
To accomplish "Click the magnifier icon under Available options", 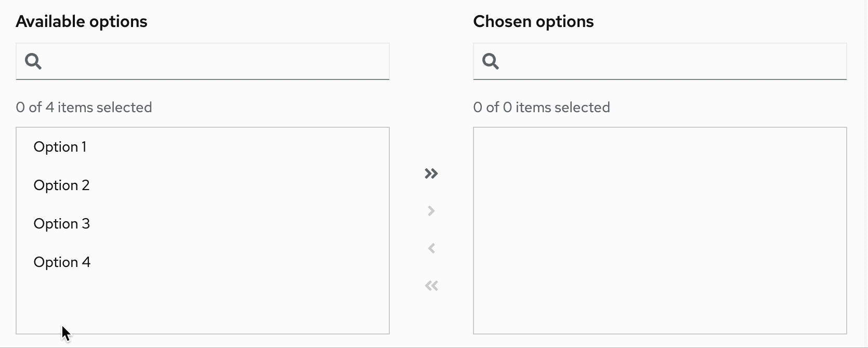I will pyautogui.click(x=33, y=61).
